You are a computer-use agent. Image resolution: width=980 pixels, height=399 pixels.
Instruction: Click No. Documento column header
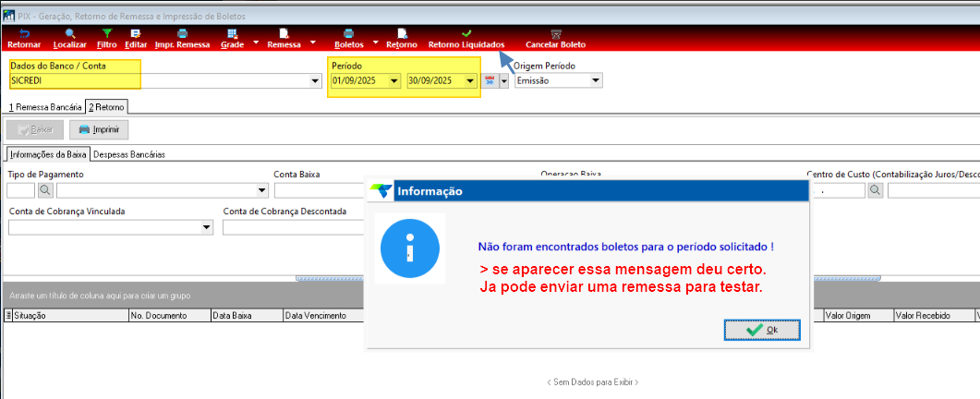pyautogui.click(x=170, y=316)
